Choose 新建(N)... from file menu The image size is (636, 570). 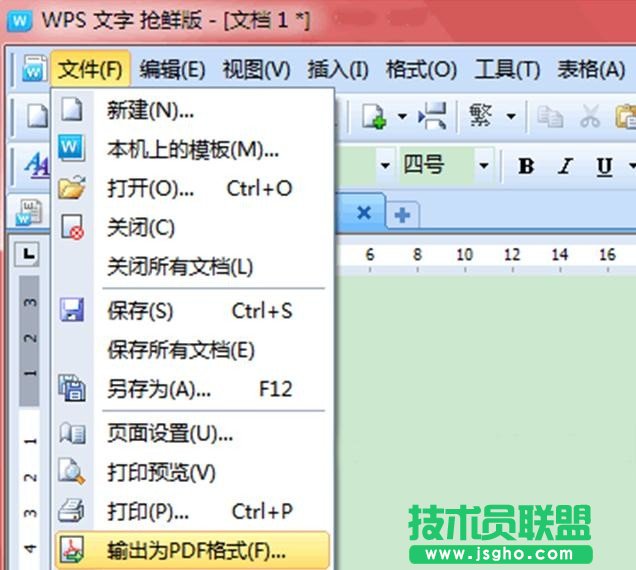191,110
